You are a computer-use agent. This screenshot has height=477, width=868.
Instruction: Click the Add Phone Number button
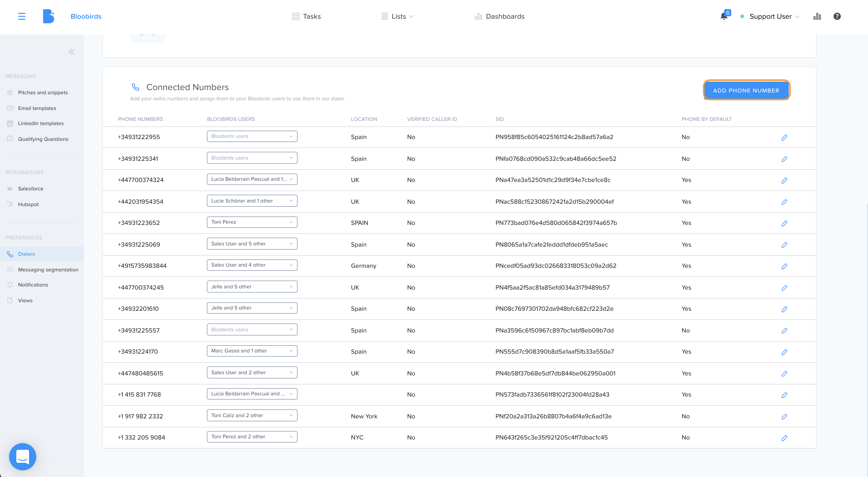point(746,90)
